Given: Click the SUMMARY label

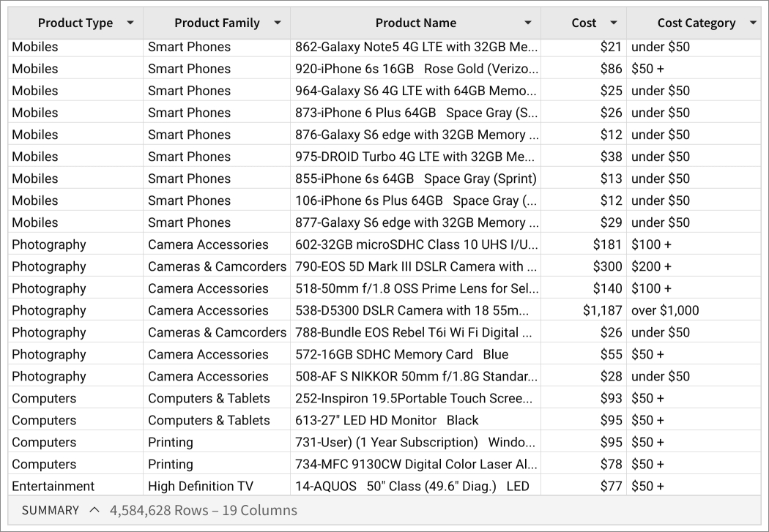Looking at the screenshot, I should coord(51,510).
